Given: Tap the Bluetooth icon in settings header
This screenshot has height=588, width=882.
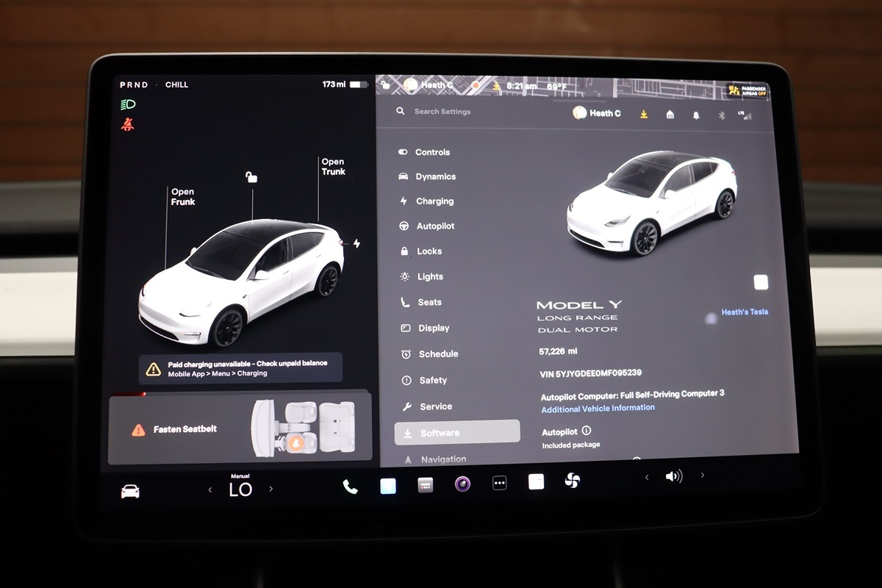Looking at the screenshot, I should click(x=721, y=115).
